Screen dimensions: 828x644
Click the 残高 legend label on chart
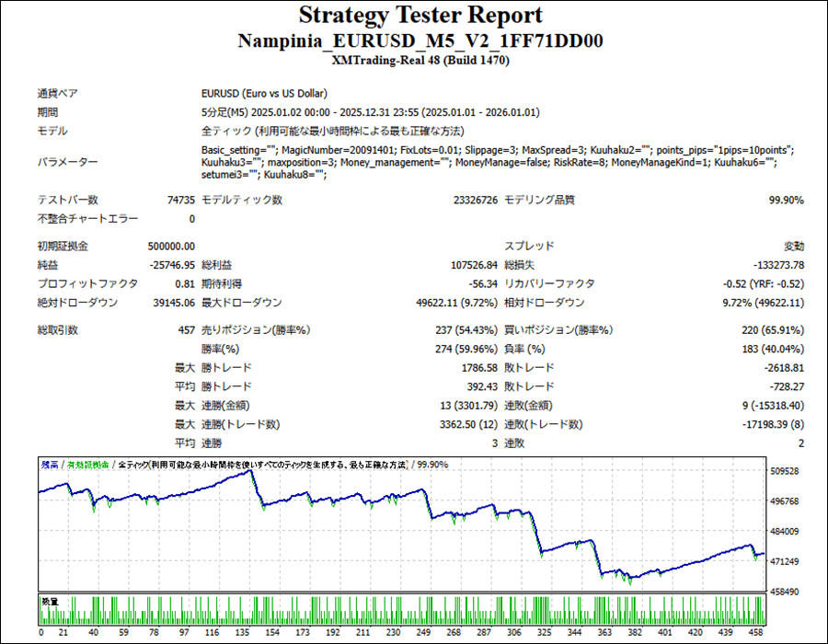tap(50, 465)
